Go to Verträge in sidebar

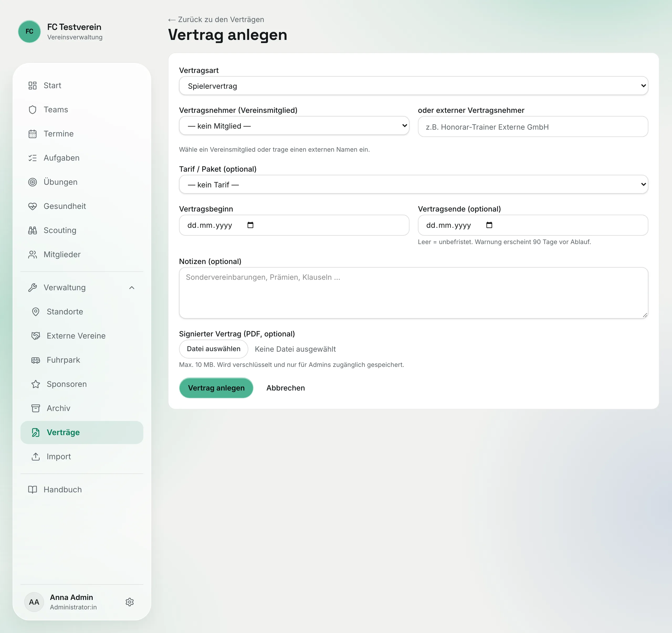(x=82, y=432)
